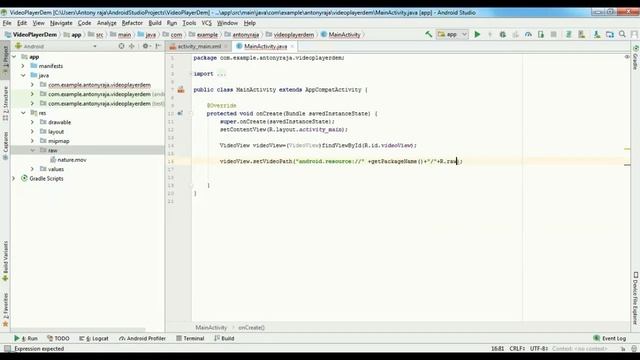Viewport: 640px width, 360px height.
Task: Click the Stop square icon in toolbar
Action: (x=553, y=35)
